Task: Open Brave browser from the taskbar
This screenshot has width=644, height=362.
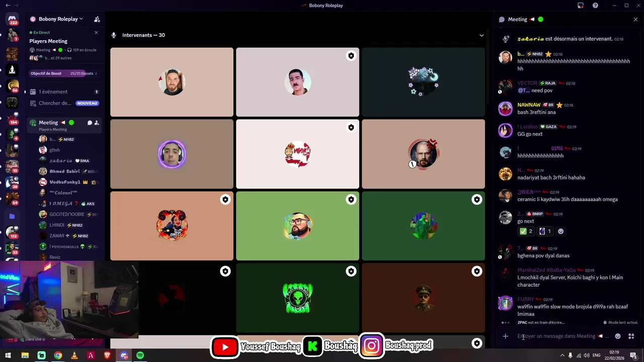Action: coord(107,355)
